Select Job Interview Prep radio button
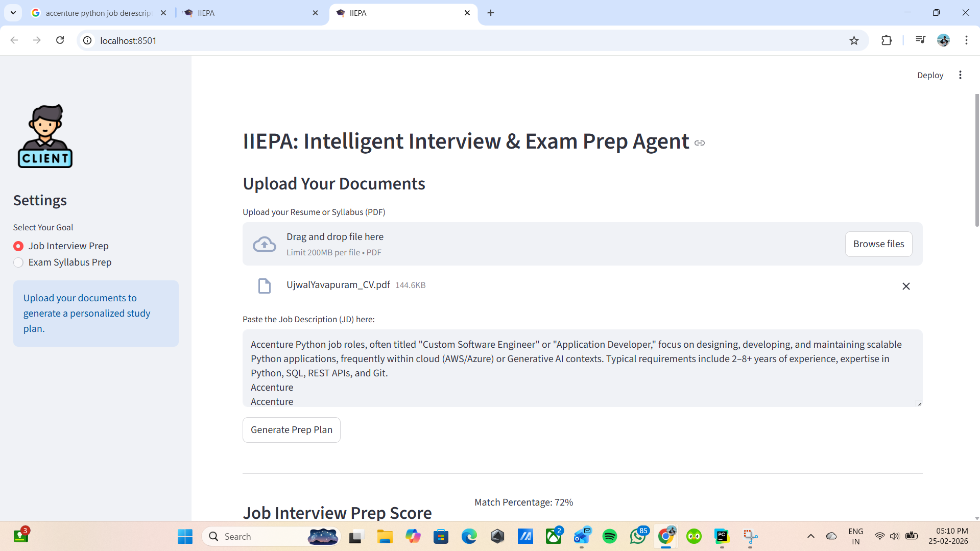980x551 pixels. 18,246
